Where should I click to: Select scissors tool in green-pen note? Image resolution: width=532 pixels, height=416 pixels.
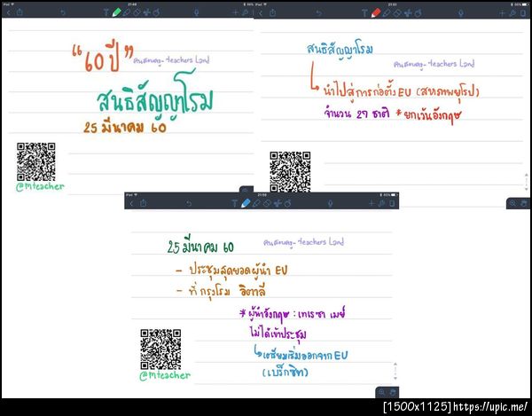(146, 13)
